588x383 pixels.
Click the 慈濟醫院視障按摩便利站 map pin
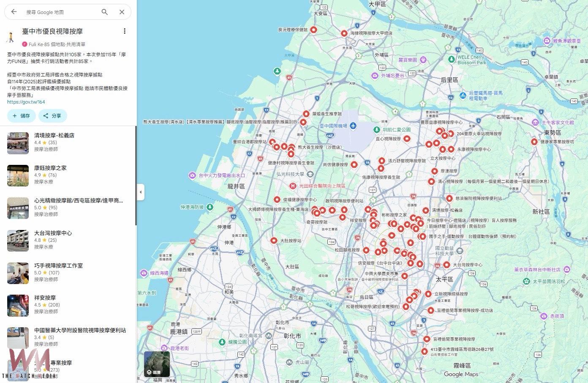[449, 198]
